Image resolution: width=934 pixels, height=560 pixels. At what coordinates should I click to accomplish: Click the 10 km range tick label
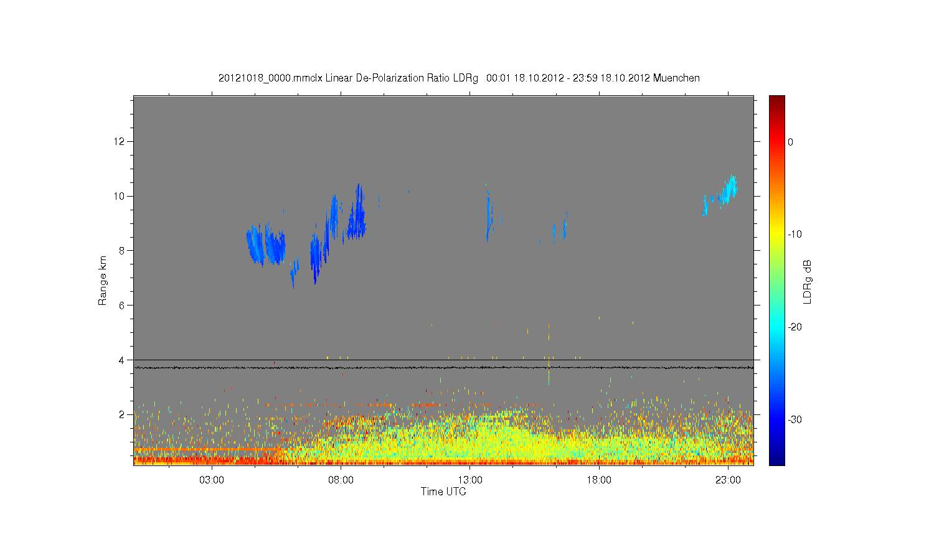tap(120, 196)
